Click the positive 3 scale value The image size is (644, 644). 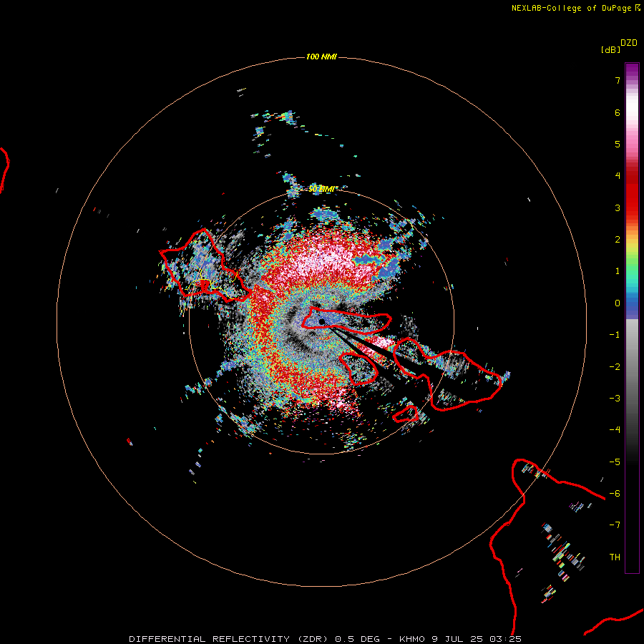[x=618, y=208]
